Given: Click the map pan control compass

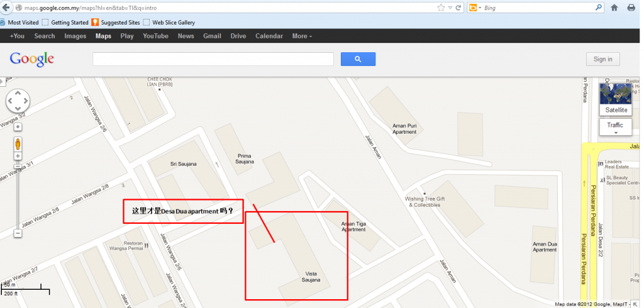Looking at the screenshot, I should (18, 101).
